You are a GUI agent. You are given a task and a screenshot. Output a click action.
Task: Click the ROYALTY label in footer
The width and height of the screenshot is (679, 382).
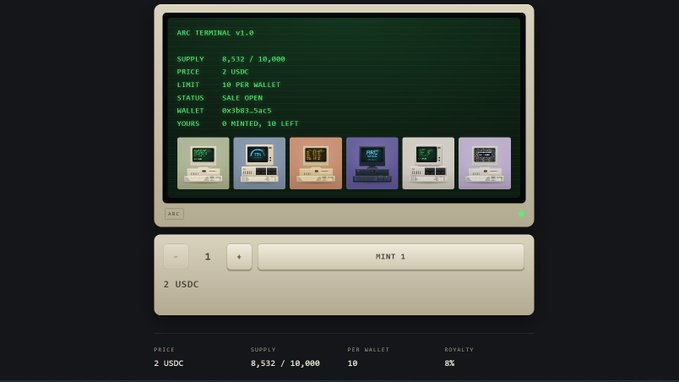tap(459, 350)
